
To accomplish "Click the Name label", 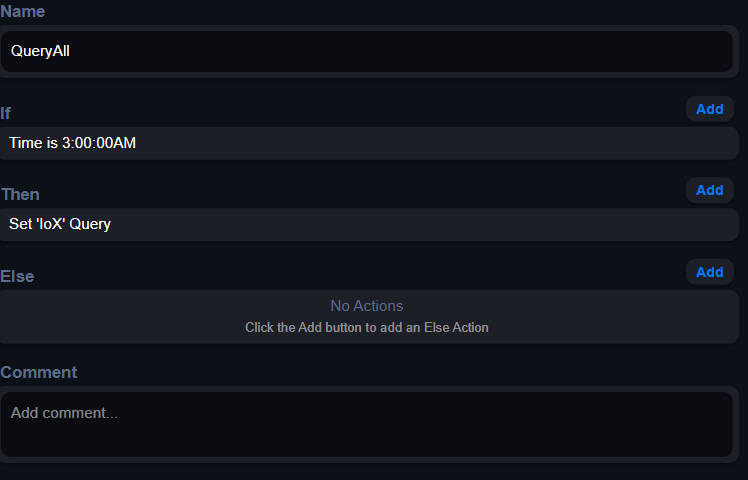I will tap(22, 11).
